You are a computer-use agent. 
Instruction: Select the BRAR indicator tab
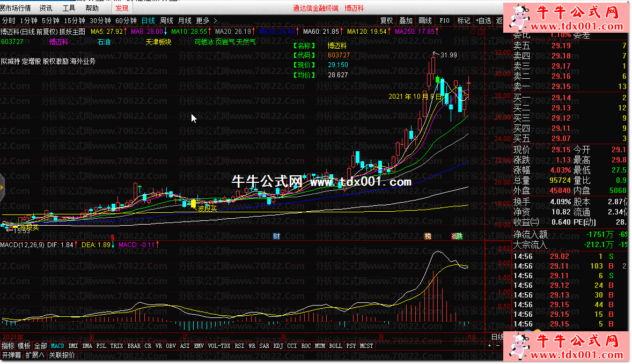[134, 346]
